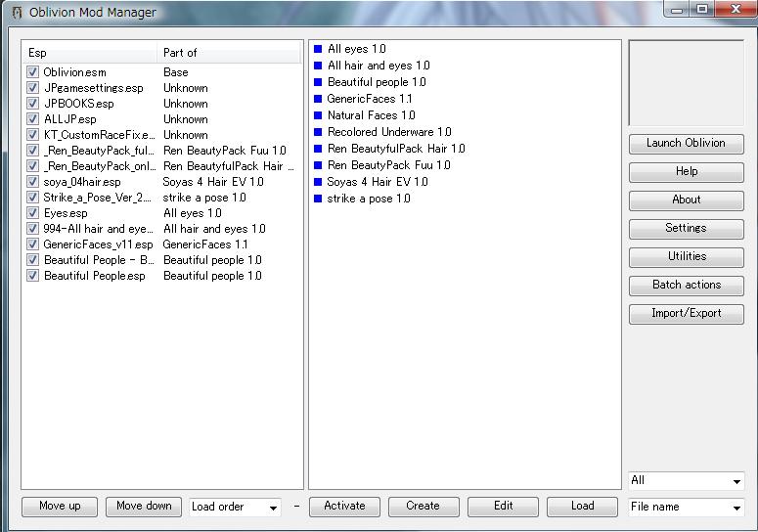Click Unknown beside JPBOOKS.esp
Screen dimensions: 758x532
tap(186, 104)
